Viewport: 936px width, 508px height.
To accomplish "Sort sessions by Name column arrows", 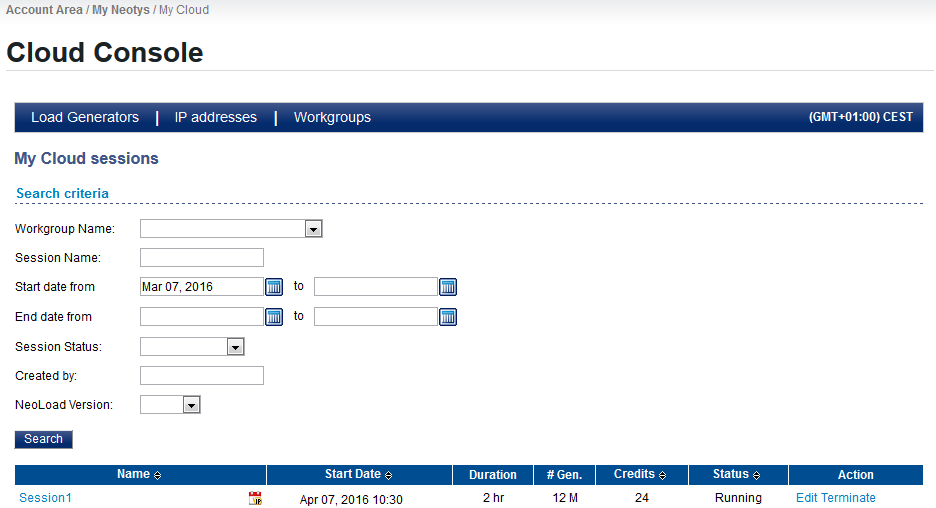I will click(x=158, y=475).
